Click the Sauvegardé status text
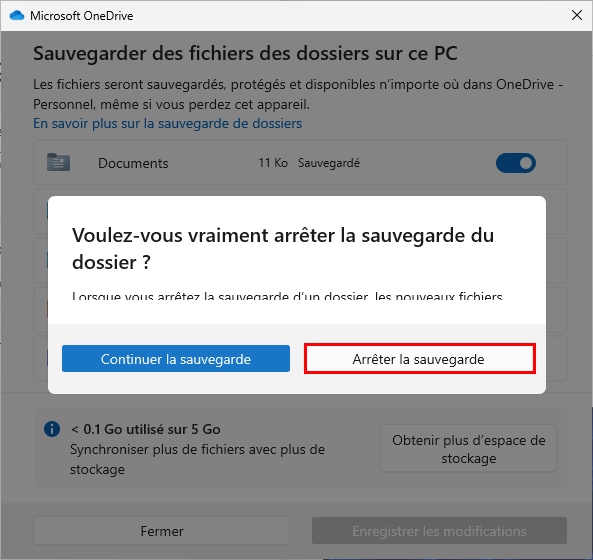This screenshot has width=593, height=560. point(329,163)
